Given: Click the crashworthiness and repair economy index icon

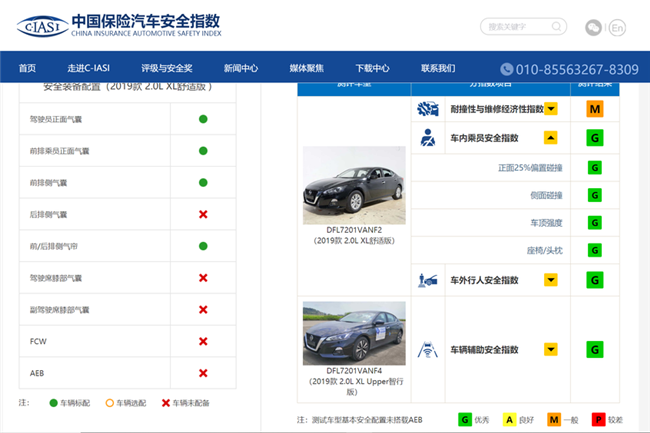Looking at the screenshot, I should [428, 109].
